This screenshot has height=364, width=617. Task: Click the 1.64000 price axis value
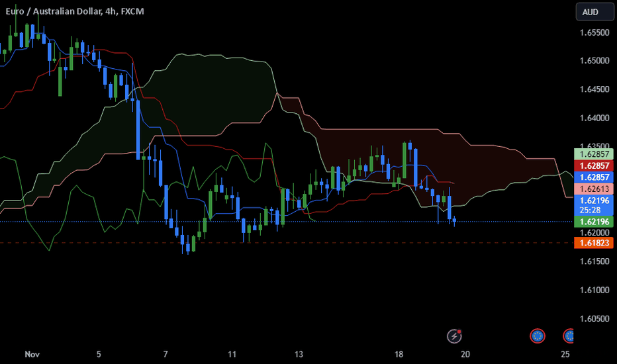tap(594, 118)
